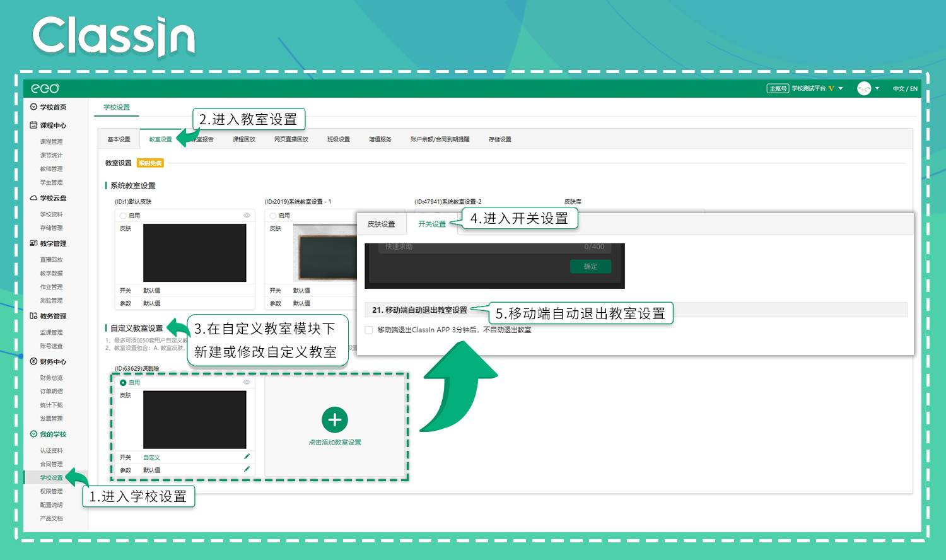This screenshot has width=946, height=560.
Task: Click the green plus icon to add a classroom
Action: pos(335,419)
